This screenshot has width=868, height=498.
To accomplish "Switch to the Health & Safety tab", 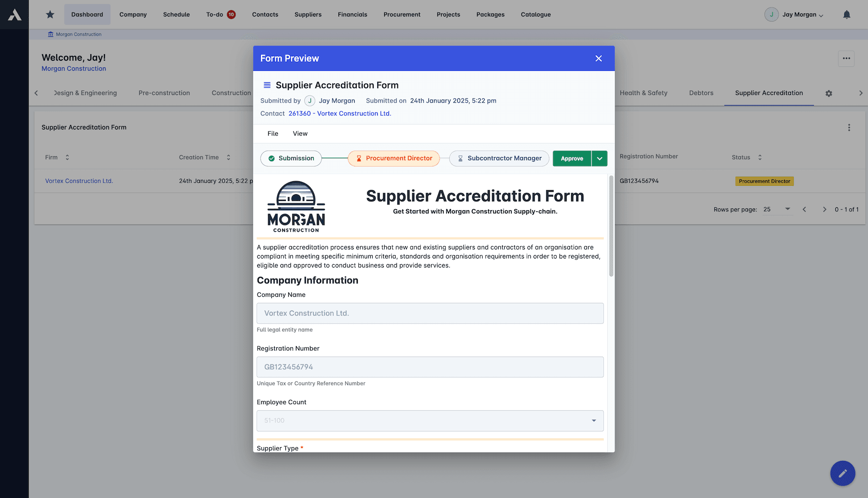I will 644,93.
